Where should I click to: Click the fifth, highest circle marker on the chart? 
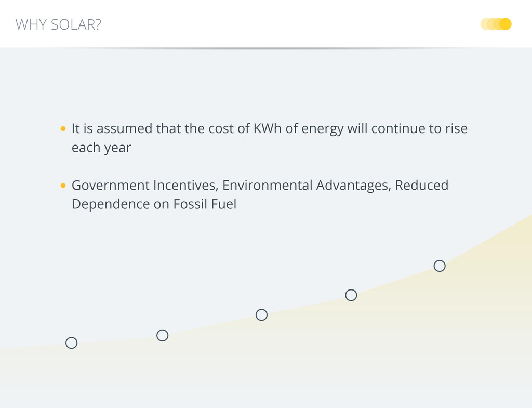pos(440,266)
